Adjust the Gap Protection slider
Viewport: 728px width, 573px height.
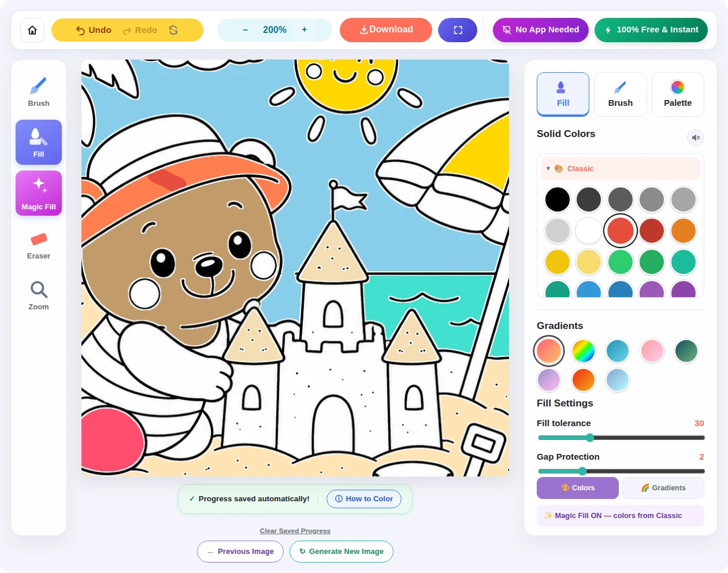pyautogui.click(x=621, y=471)
